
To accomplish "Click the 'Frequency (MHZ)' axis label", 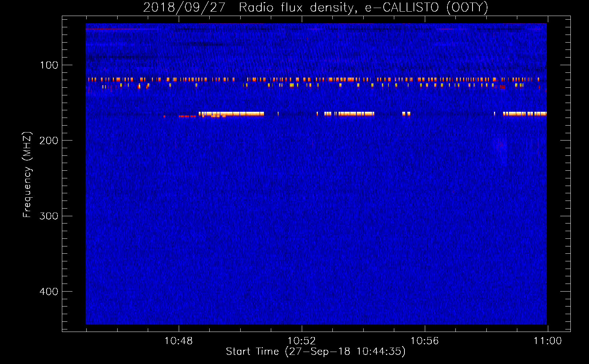I will [27, 175].
